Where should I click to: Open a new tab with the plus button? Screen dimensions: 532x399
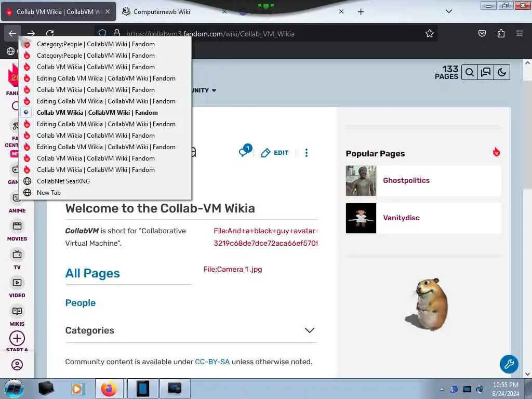pyautogui.click(x=361, y=12)
